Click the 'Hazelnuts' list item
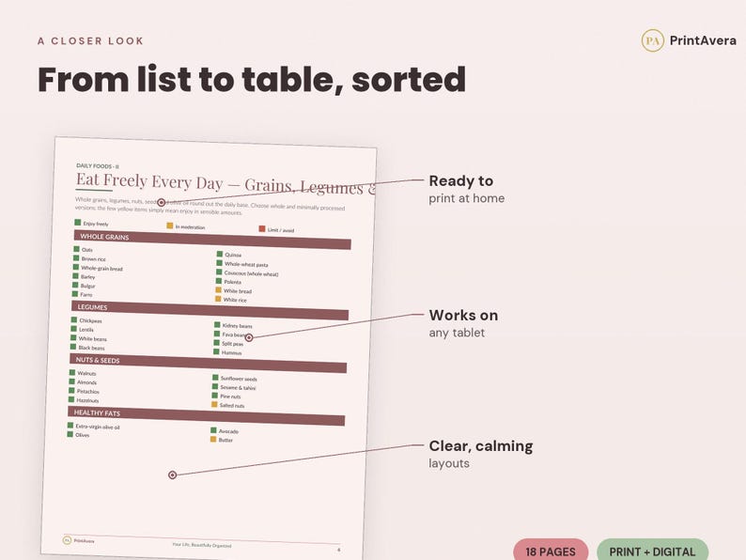The image size is (746, 560). (x=84, y=400)
